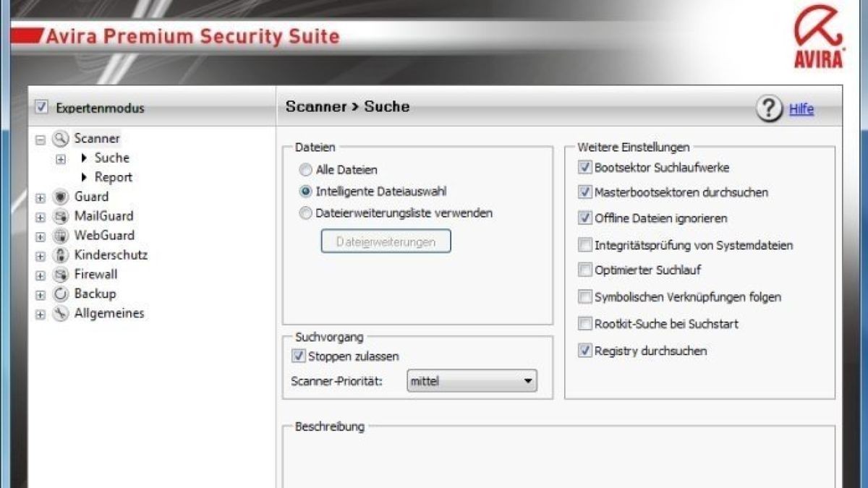The image size is (868, 488).
Task: Expand the Guard tree node
Action: coord(41,197)
